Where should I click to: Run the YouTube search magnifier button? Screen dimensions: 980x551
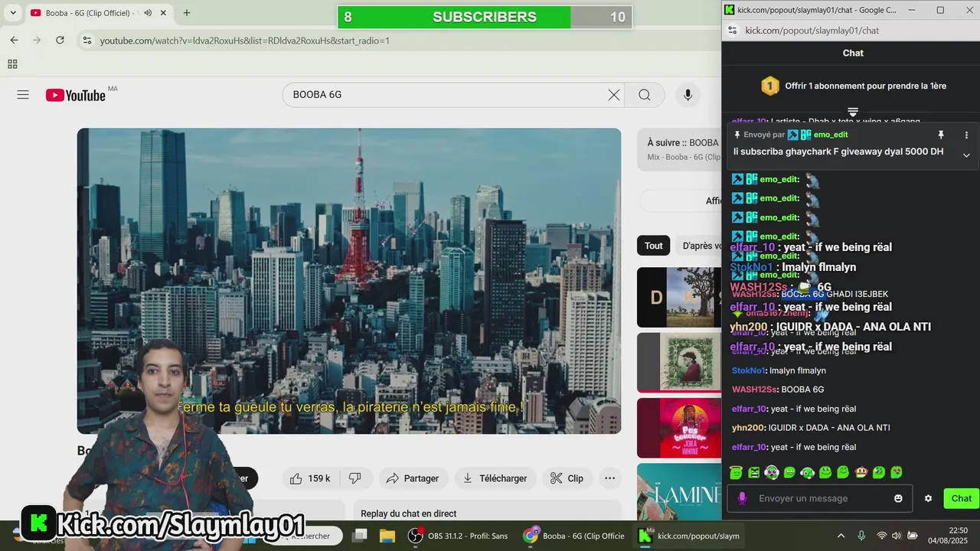pyautogui.click(x=645, y=95)
